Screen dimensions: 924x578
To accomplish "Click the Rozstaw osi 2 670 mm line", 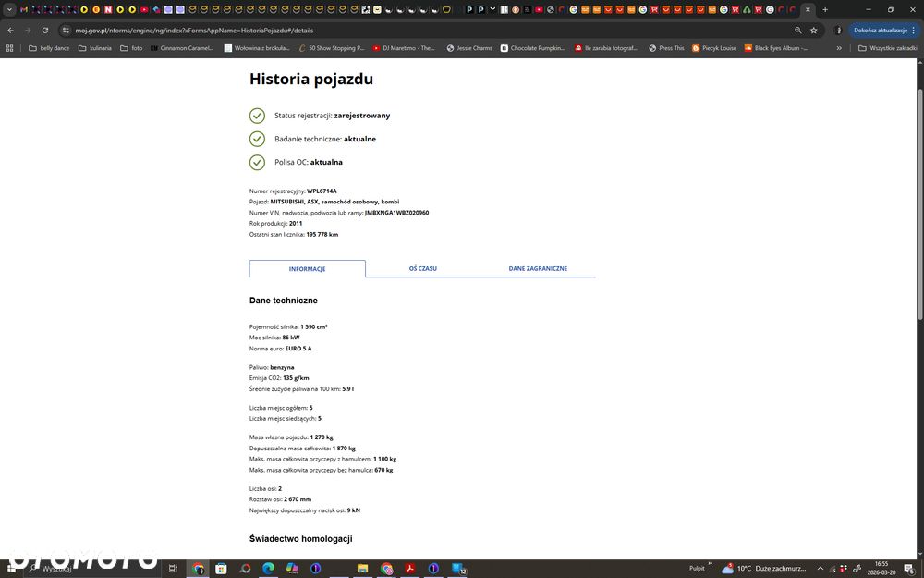I will pyautogui.click(x=281, y=499).
